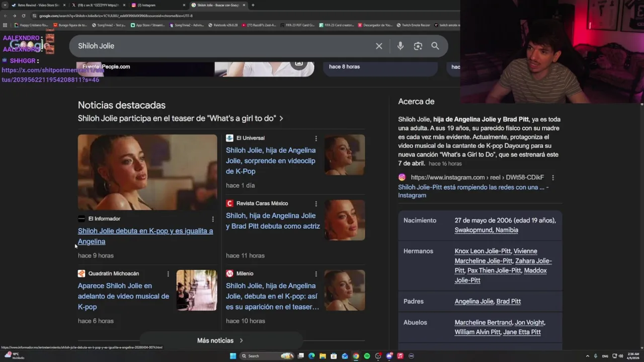
Task: Follow the Jane Etta Pitt grandparent link
Action: 522,332
